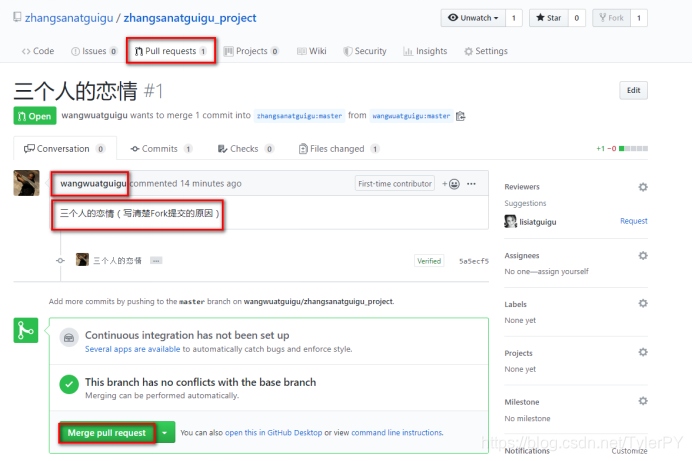Click the green merge status icon
Image resolution: width=693 pixels, height=461 pixels.
point(26,330)
